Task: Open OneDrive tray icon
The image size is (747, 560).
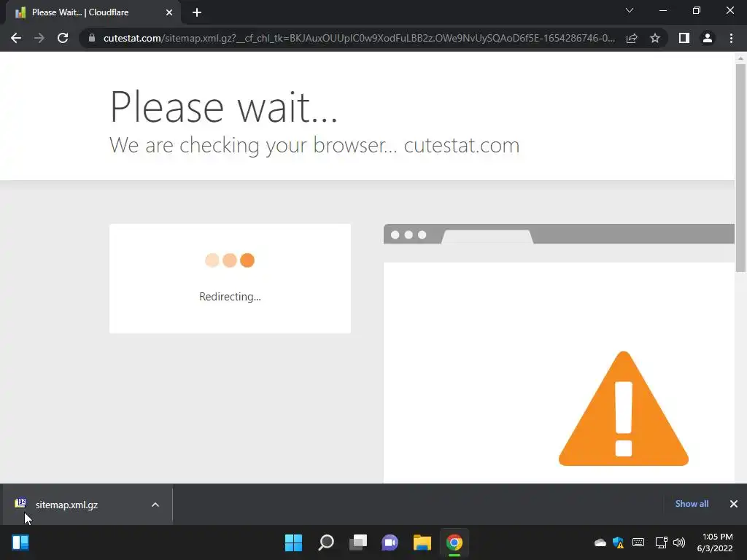Action: pos(600,542)
